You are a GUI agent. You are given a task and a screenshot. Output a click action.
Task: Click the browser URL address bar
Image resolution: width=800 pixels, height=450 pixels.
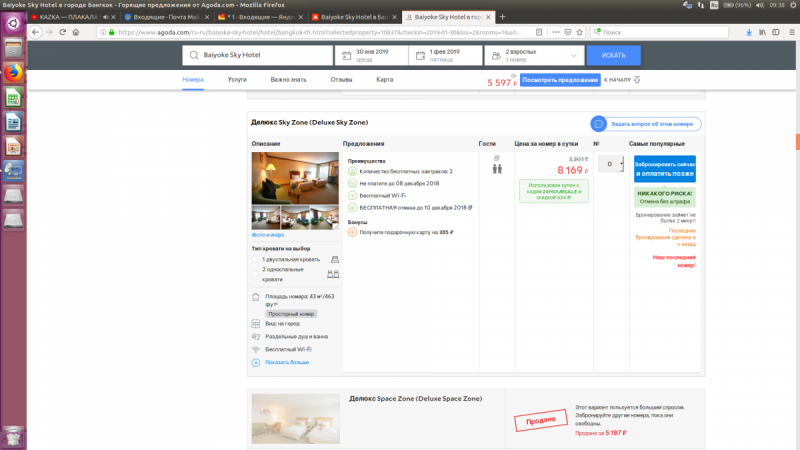(319, 32)
